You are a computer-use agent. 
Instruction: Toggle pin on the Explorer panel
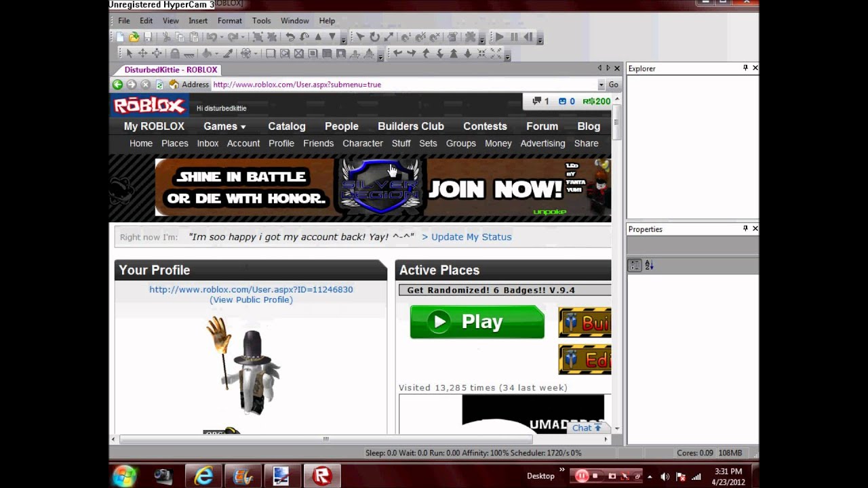click(745, 68)
